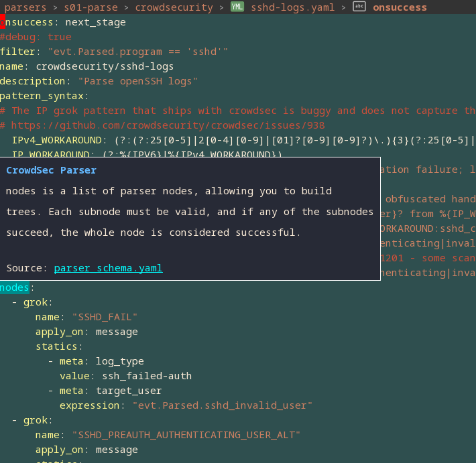Click the #debug: true comment line

[x=36, y=37]
